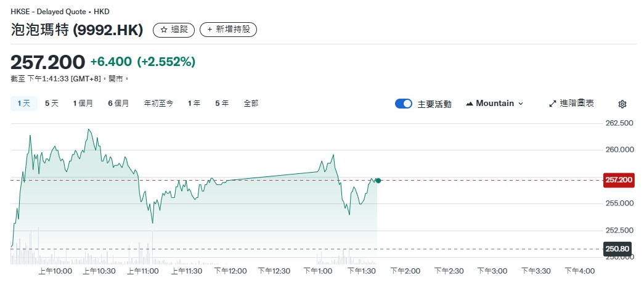Screen dimensions: 644x283
Task: Click the Mountain chart type icon
Action: coord(470,104)
